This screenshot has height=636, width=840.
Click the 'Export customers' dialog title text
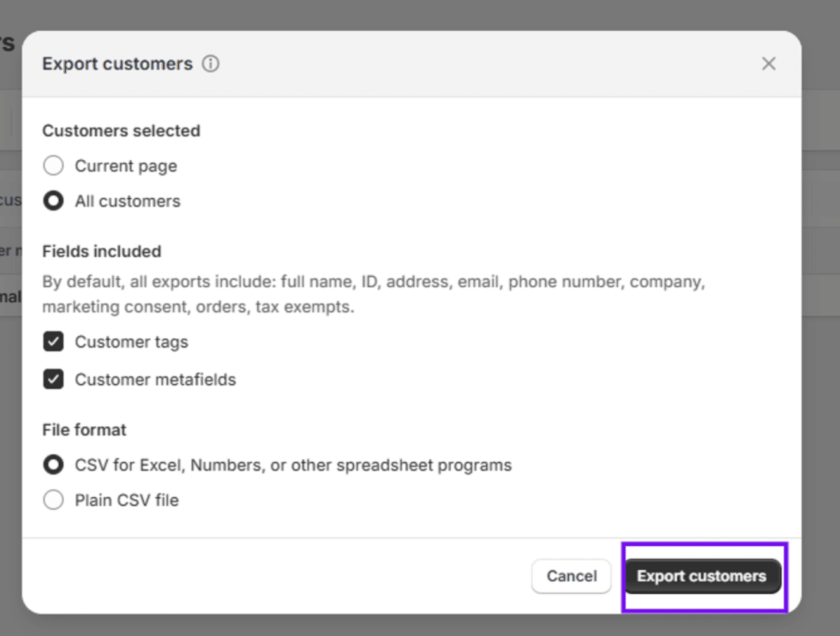click(117, 64)
